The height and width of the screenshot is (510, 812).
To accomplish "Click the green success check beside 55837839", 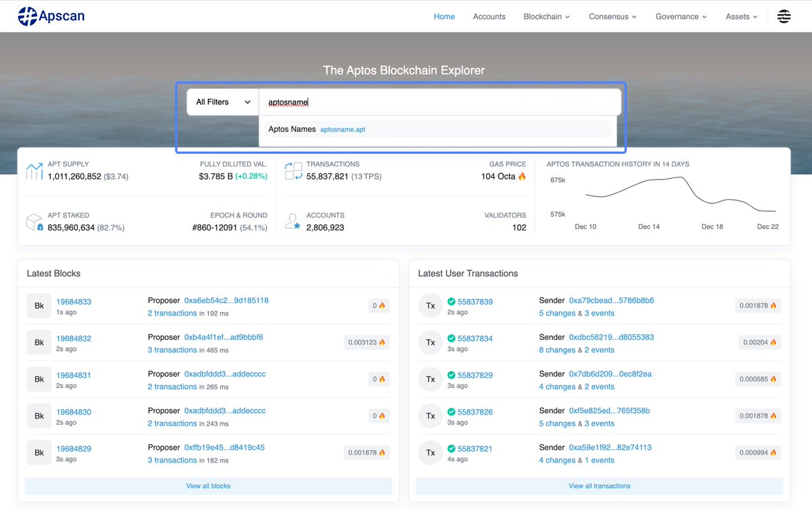I will point(451,301).
